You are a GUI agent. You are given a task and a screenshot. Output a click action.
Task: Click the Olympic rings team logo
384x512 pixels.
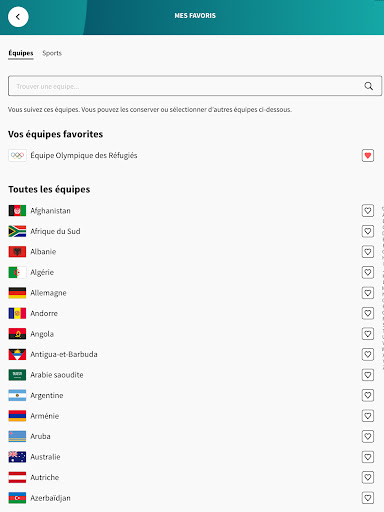coord(17,155)
